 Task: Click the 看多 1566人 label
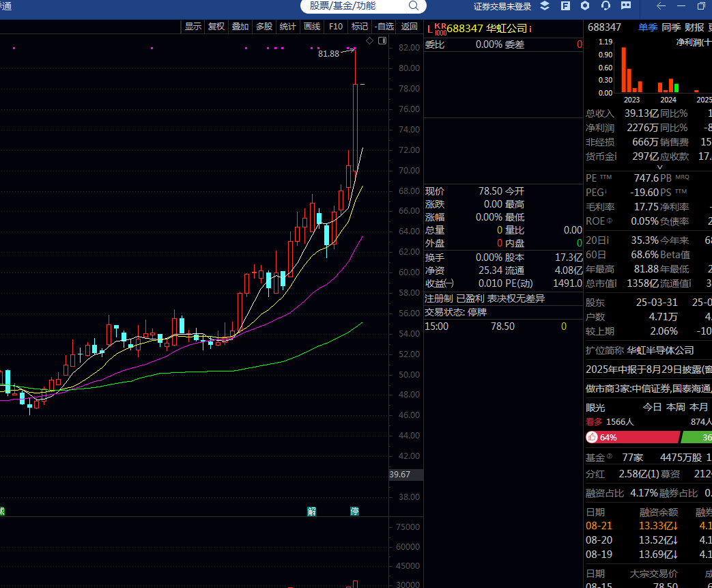610,421
